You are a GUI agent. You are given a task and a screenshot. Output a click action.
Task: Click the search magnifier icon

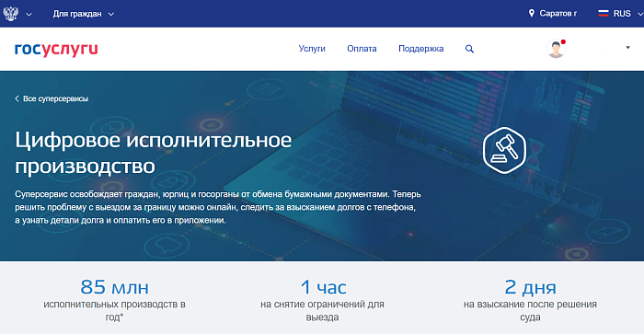[x=469, y=49]
